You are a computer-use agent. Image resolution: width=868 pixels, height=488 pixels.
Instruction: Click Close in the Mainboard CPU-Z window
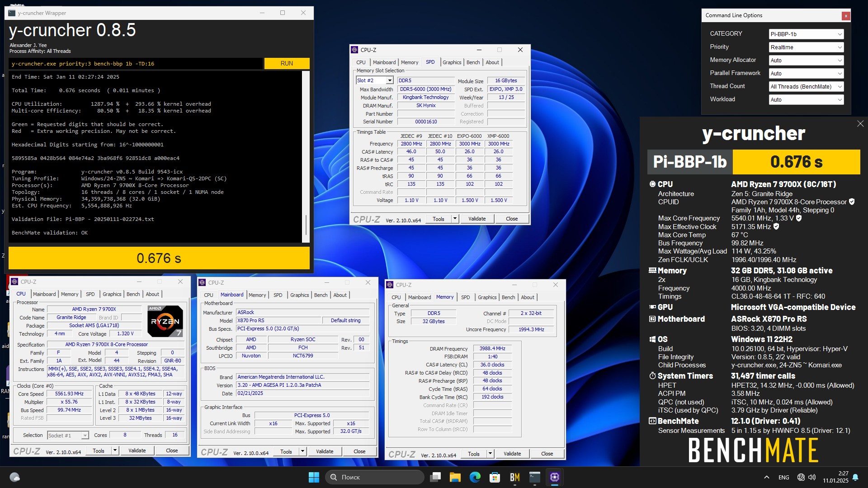[359, 451]
